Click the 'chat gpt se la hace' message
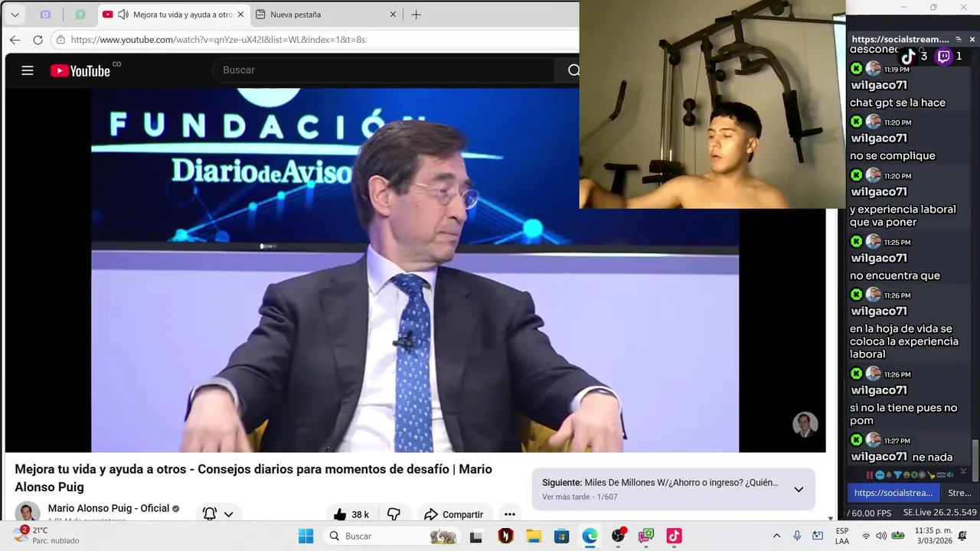This screenshot has height=551, width=980. pyautogui.click(x=897, y=103)
